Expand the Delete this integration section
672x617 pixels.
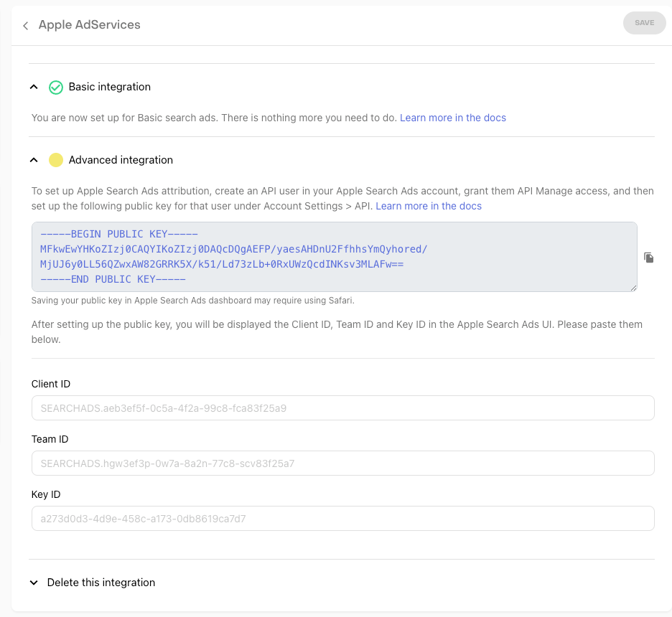click(34, 583)
